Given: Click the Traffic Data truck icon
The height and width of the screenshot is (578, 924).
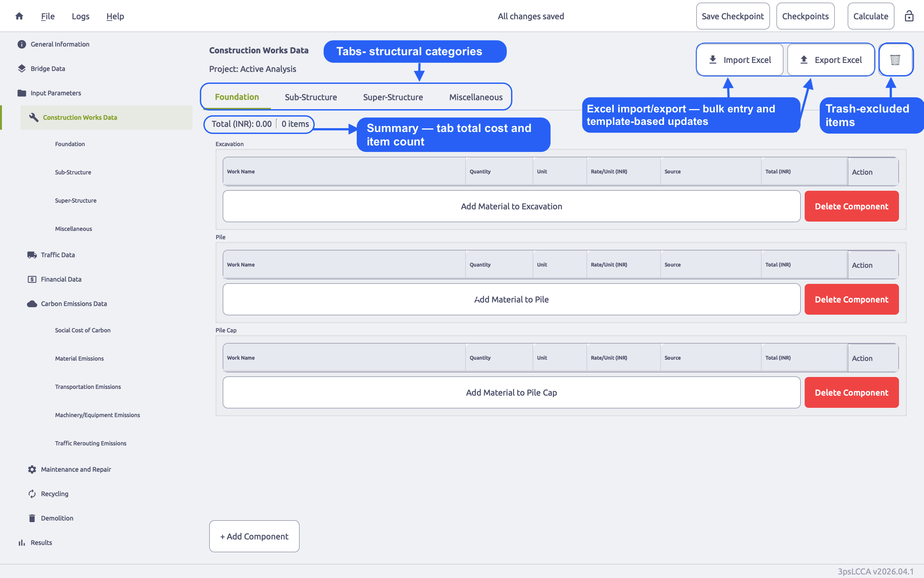Looking at the screenshot, I should coord(32,255).
